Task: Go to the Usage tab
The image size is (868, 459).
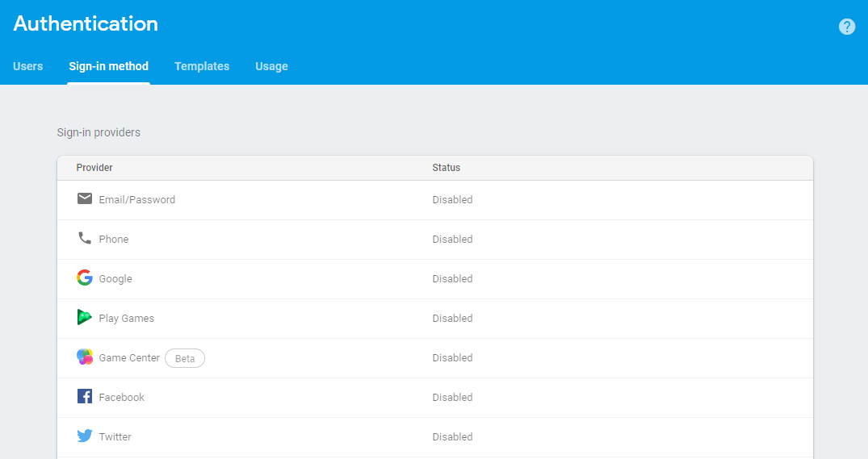Action: coord(271,66)
